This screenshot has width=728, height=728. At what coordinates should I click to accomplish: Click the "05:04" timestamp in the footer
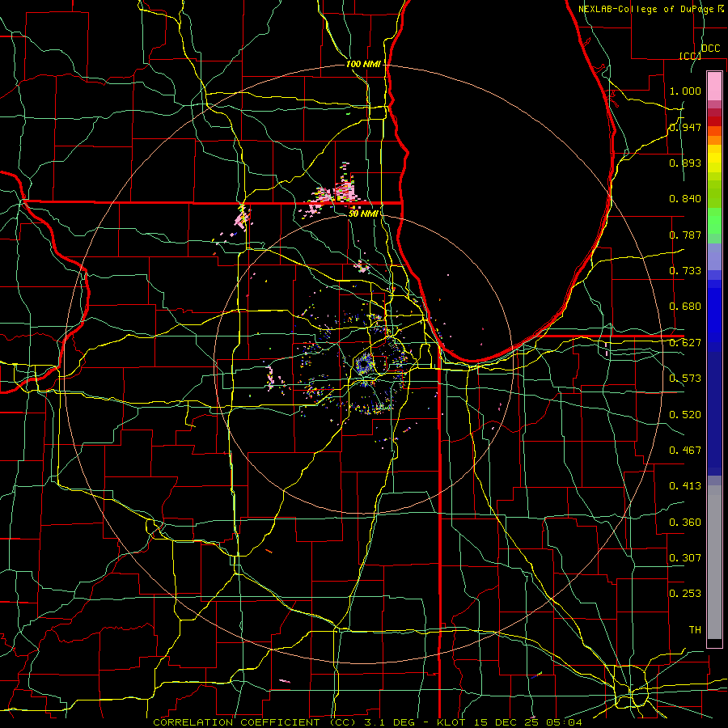[x=565, y=722]
